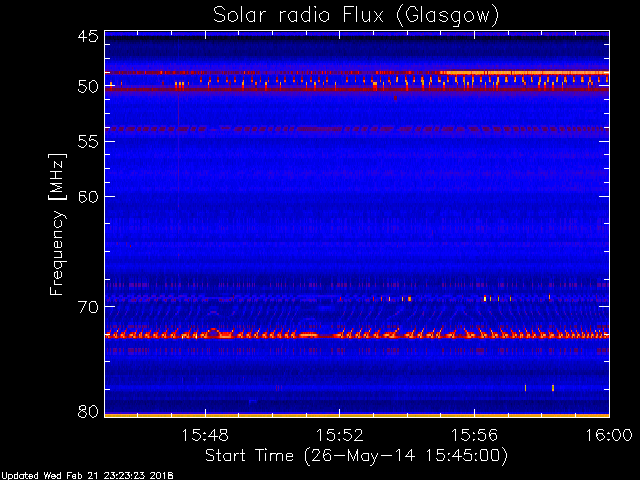Select the 80 frequency tick label

coord(88,411)
